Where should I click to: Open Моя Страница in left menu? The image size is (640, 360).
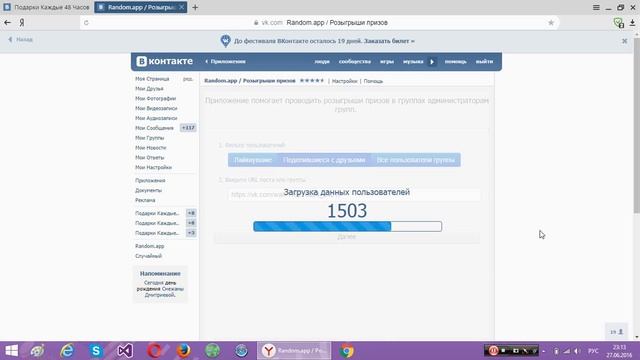point(152,79)
